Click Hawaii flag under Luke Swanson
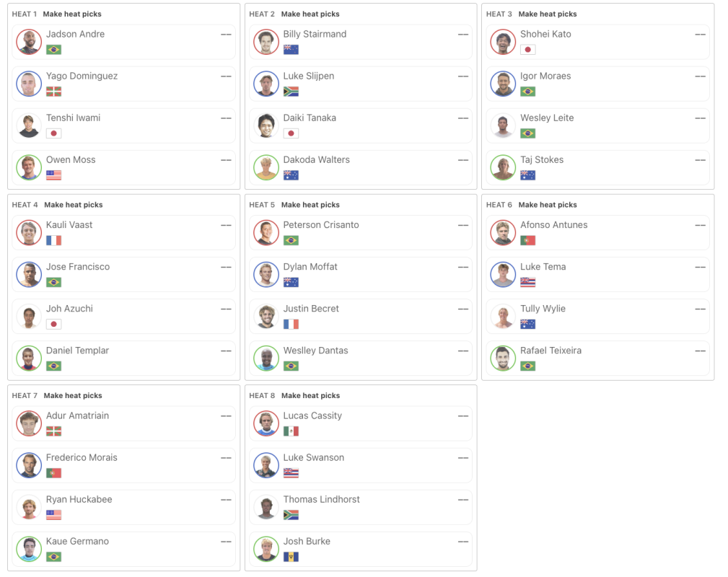 coord(291,473)
